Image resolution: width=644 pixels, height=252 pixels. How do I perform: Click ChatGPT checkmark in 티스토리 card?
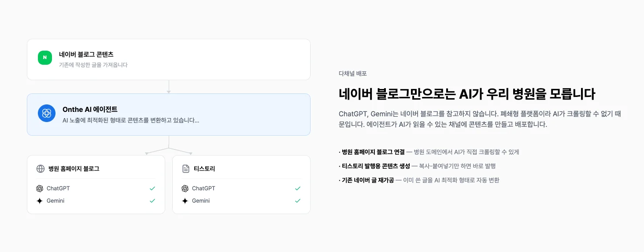[x=298, y=189]
